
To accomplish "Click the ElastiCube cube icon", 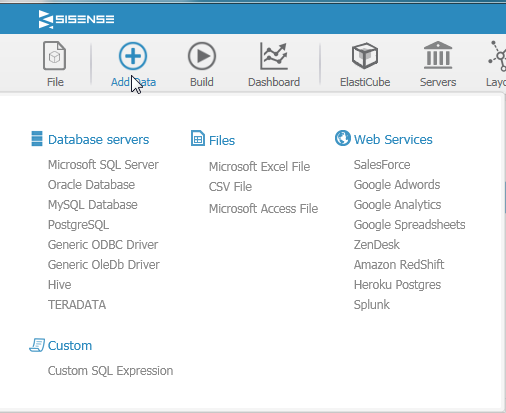I will (365, 56).
